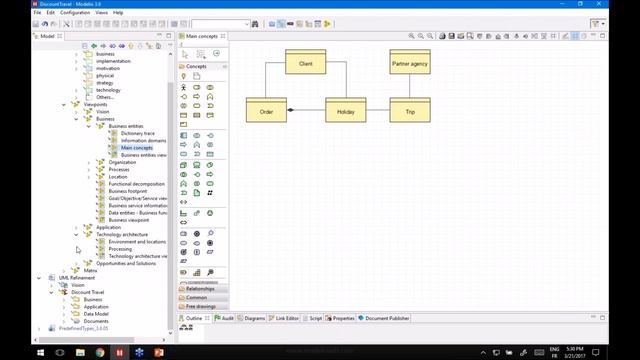Click the first green arrow in the Model panel toolbar
The width and height of the screenshot is (640, 360).
(x=94, y=46)
